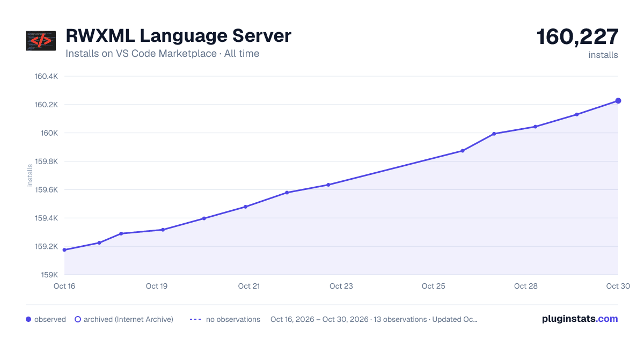Image resolution: width=644 pixels, height=338 pixels.
Task: Click the archived legend hollow circle
Action: tap(77, 319)
